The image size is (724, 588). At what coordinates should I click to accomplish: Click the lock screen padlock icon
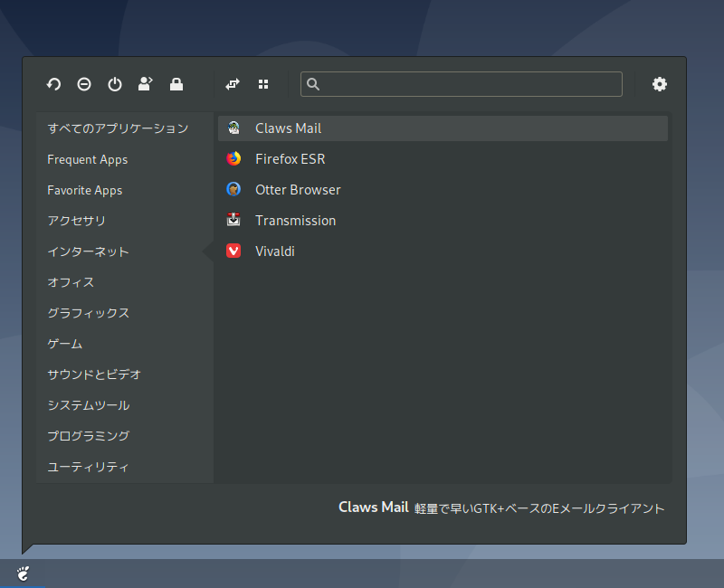pos(176,84)
